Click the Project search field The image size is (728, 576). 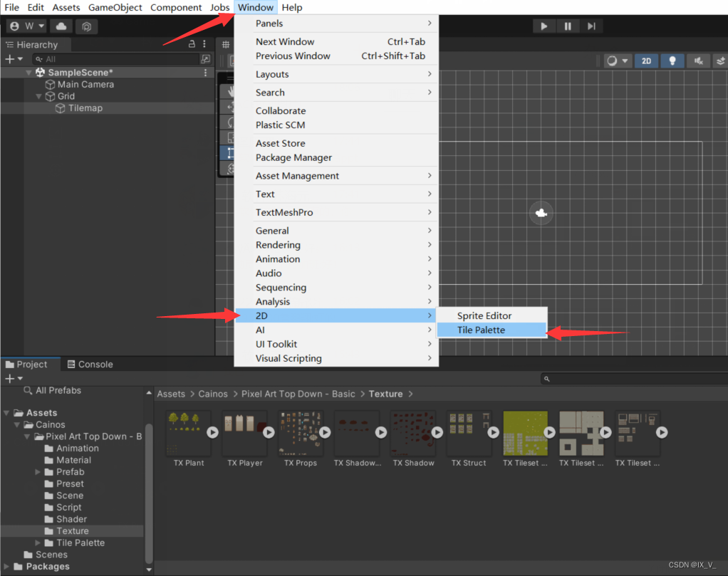(x=634, y=379)
